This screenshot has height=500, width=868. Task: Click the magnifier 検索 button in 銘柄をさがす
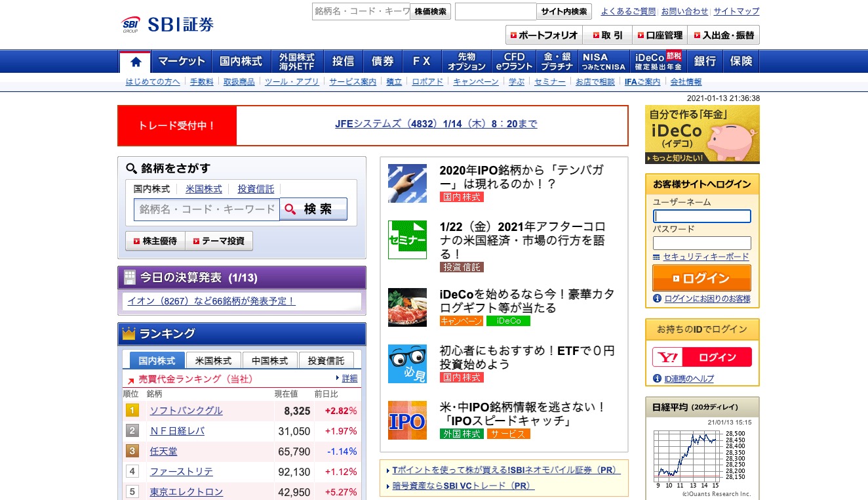point(313,209)
